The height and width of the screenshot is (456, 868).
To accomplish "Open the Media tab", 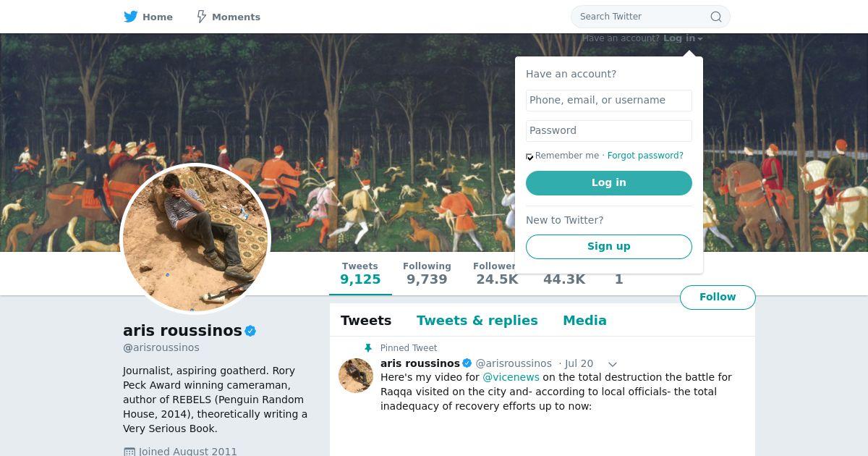I will [x=584, y=321].
